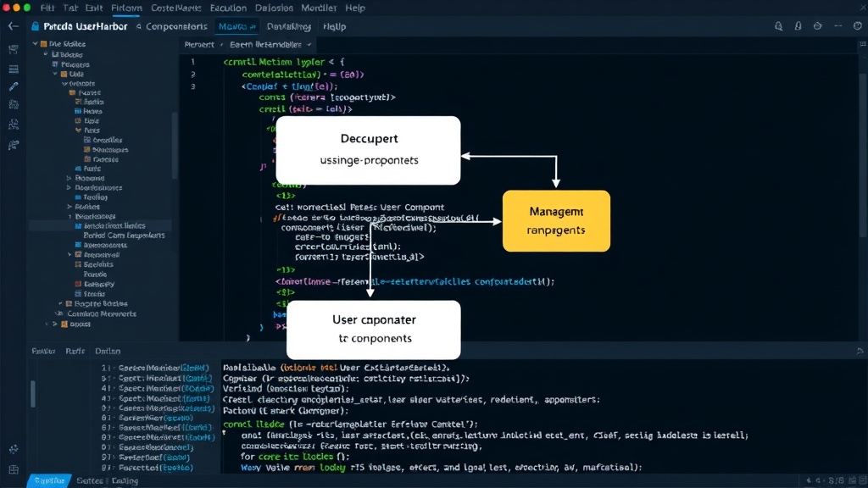Open the first icon in the left activity bar
Viewport: 868px width, 488px height.
(x=14, y=50)
